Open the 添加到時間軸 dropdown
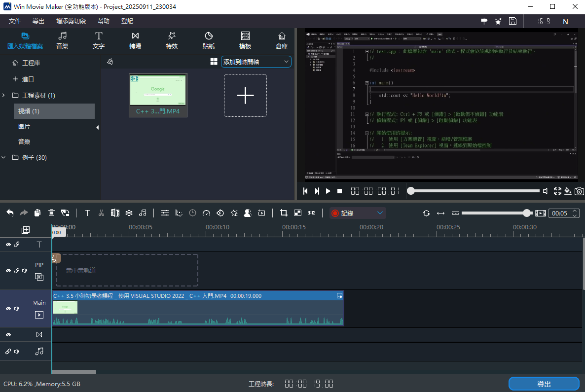 pyautogui.click(x=256, y=62)
